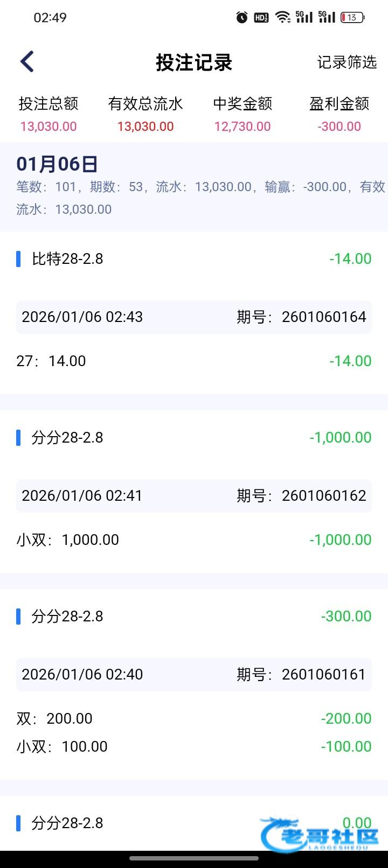Open 记录筛选 filter option

point(347,62)
